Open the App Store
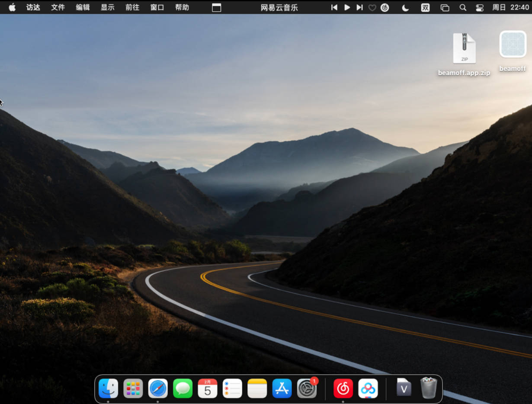532x404 pixels. pyautogui.click(x=282, y=388)
